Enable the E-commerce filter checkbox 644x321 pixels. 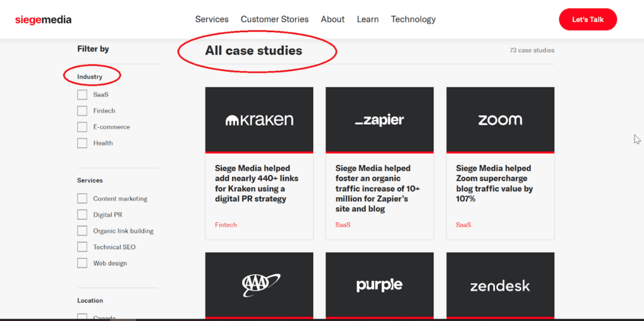[82, 127]
